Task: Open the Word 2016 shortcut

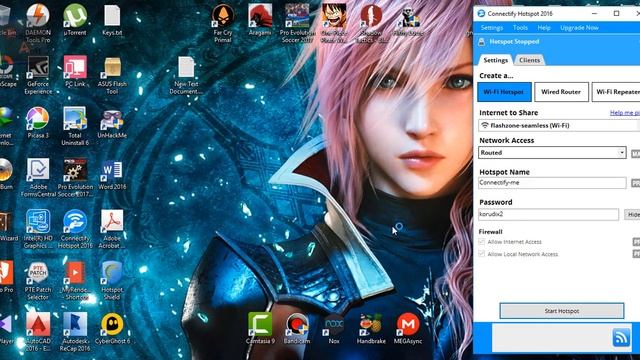Action: (112, 174)
